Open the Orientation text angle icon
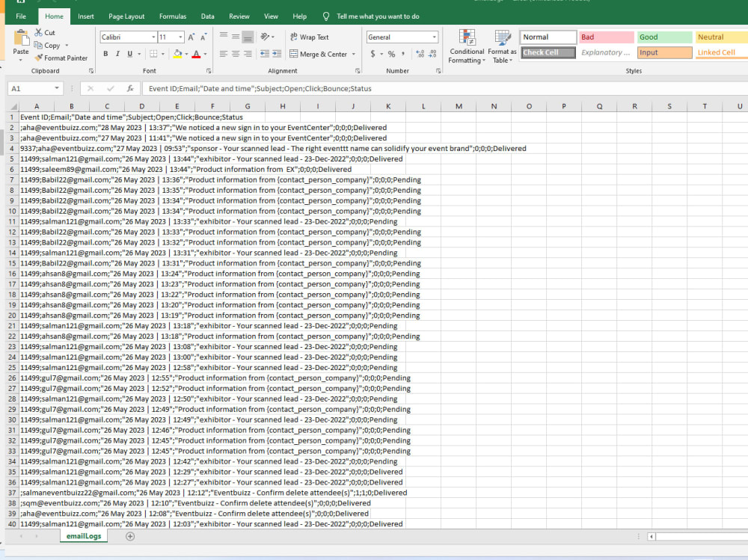Screen dimensions: 748x560 266,37
